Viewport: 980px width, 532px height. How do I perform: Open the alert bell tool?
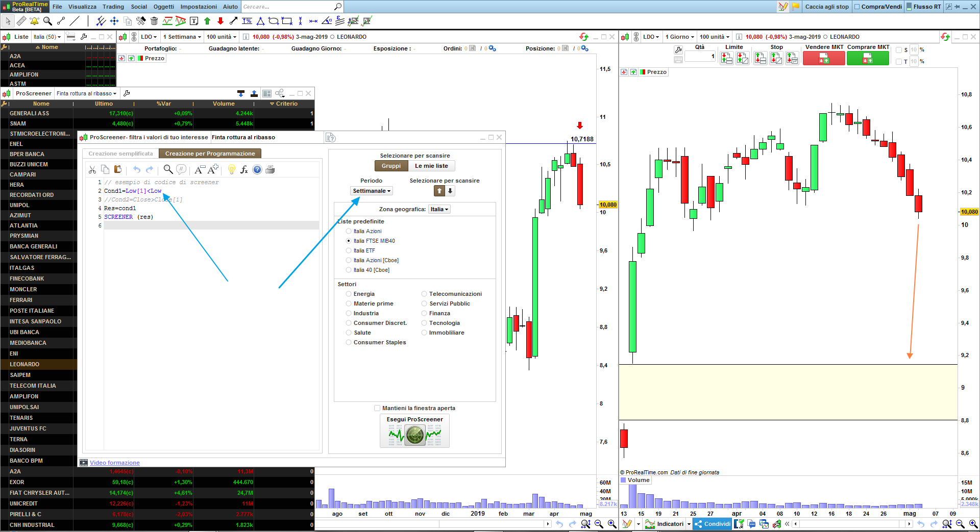[34, 21]
